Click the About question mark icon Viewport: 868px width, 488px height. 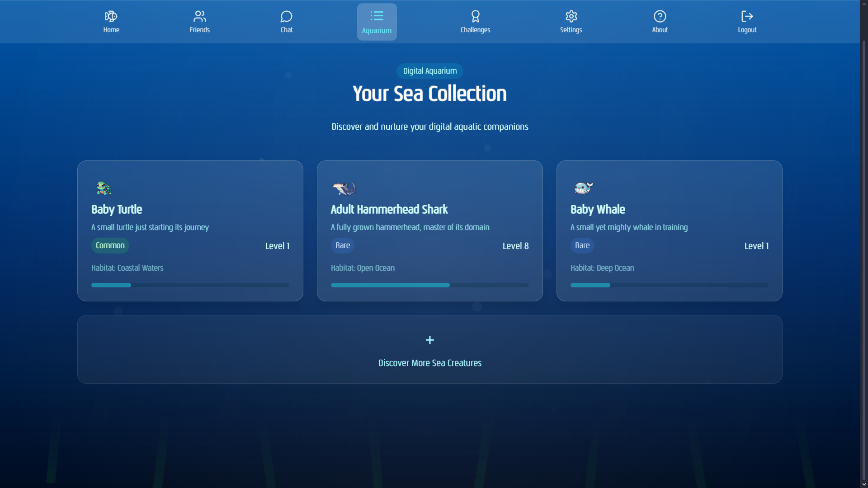coord(660,17)
